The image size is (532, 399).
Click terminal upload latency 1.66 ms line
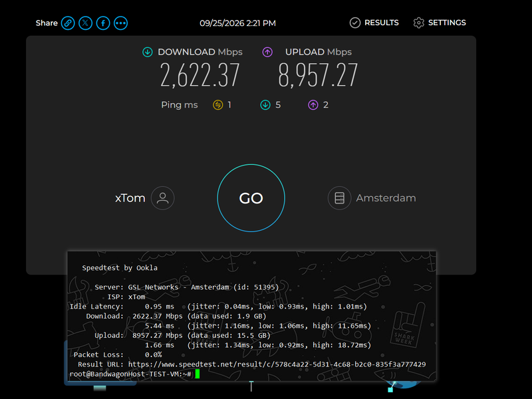click(x=258, y=345)
